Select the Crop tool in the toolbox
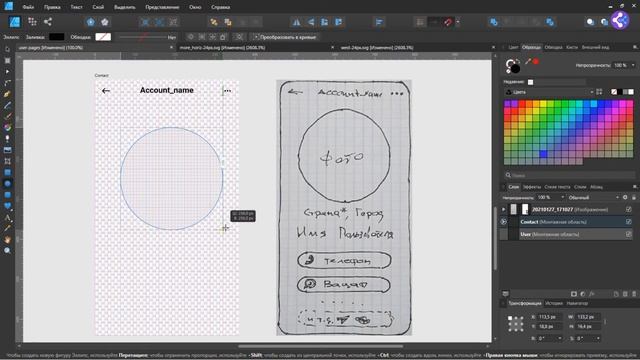640x360 pixels. click(7, 161)
